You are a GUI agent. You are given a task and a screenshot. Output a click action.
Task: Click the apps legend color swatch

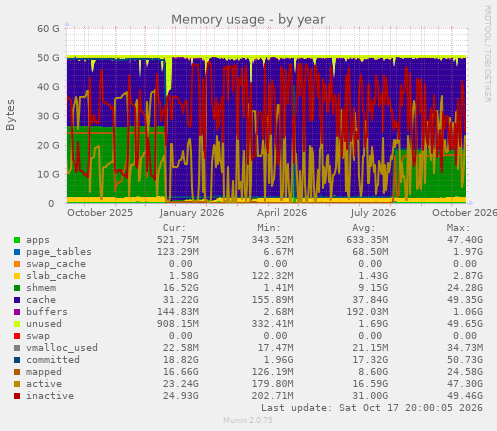pos(17,240)
